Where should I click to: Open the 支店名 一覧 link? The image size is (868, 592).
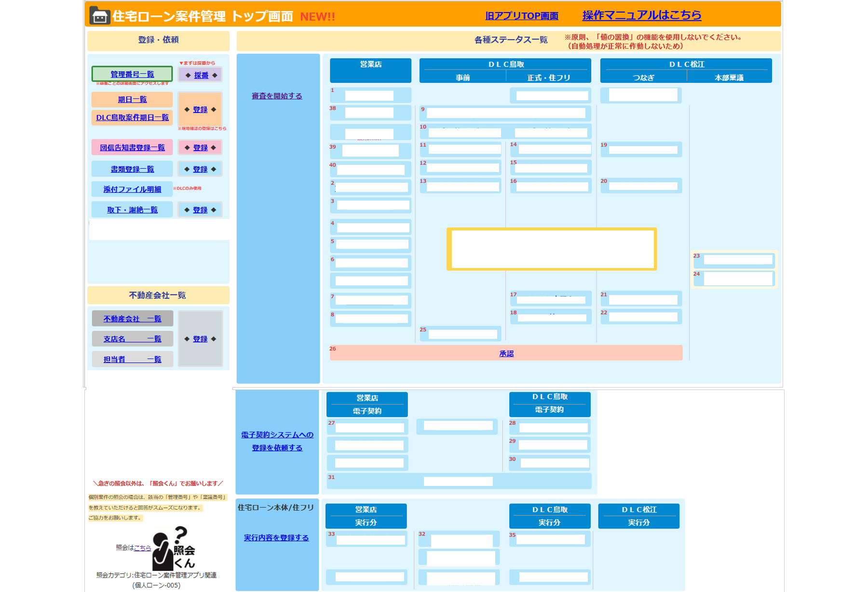(132, 339)
